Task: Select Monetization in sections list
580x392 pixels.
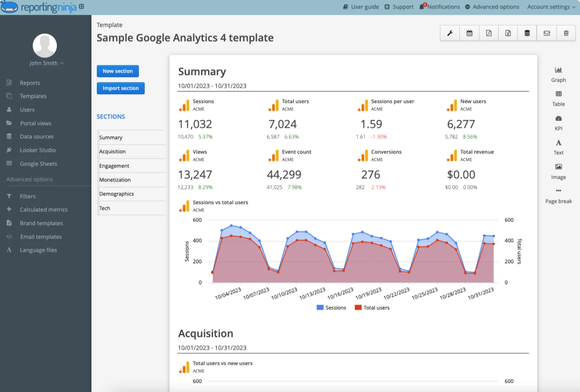Action: (131, 180)
